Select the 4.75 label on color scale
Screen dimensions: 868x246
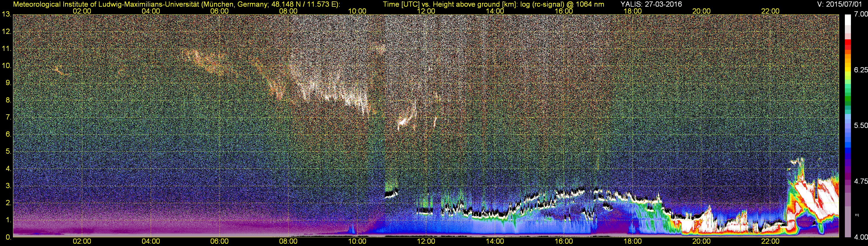[860, 181]
